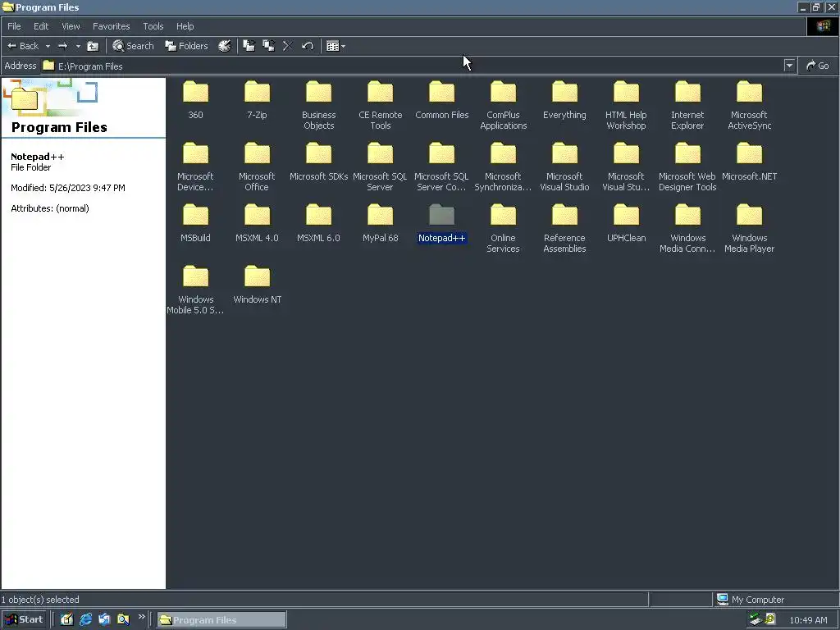Click the folder search Quick Launch icon
Image resolution: width=840 pixels, height=630 pixels.
(x=123, y=620)
